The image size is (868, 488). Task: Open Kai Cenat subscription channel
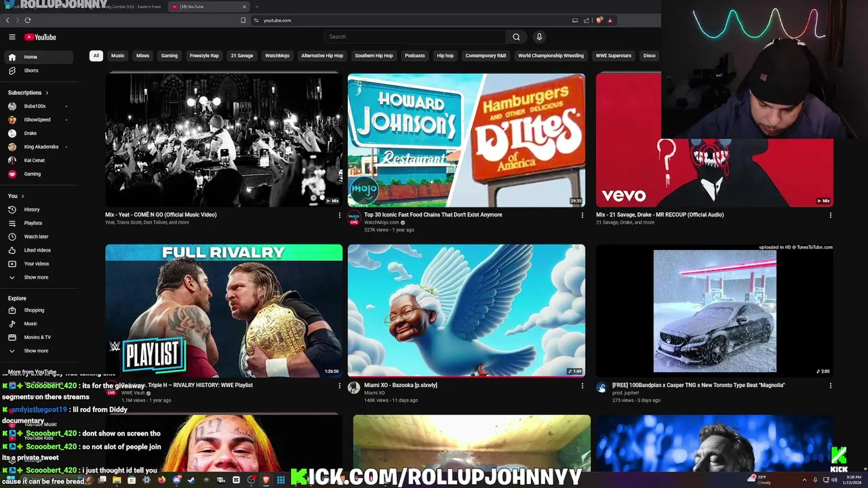pyautogui.click(x=39, y=161)
